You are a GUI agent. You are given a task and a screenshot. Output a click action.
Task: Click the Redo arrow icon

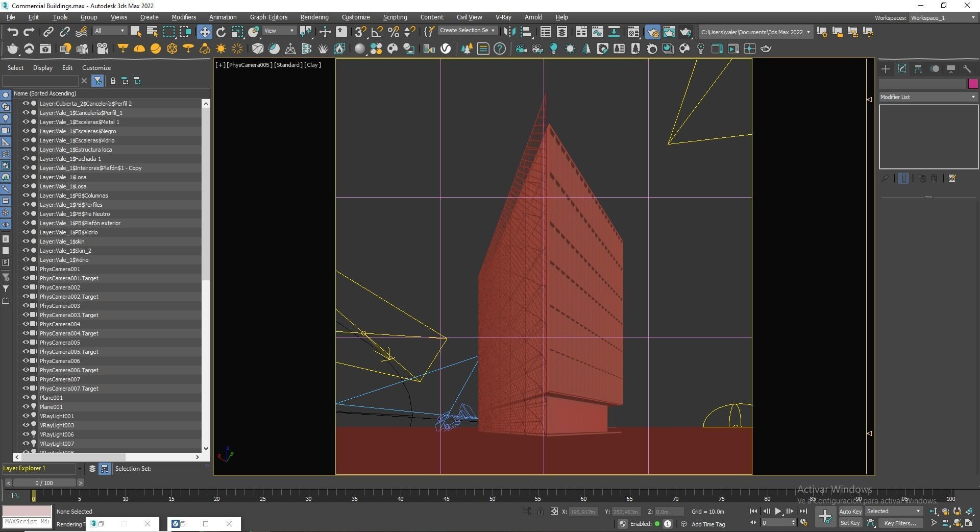[x=29, y=32]
